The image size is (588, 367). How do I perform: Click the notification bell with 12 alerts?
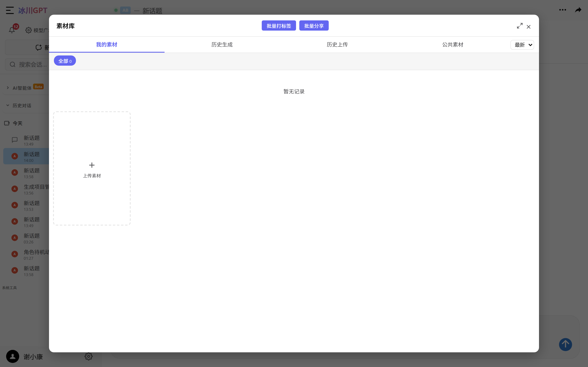[12, 30]
